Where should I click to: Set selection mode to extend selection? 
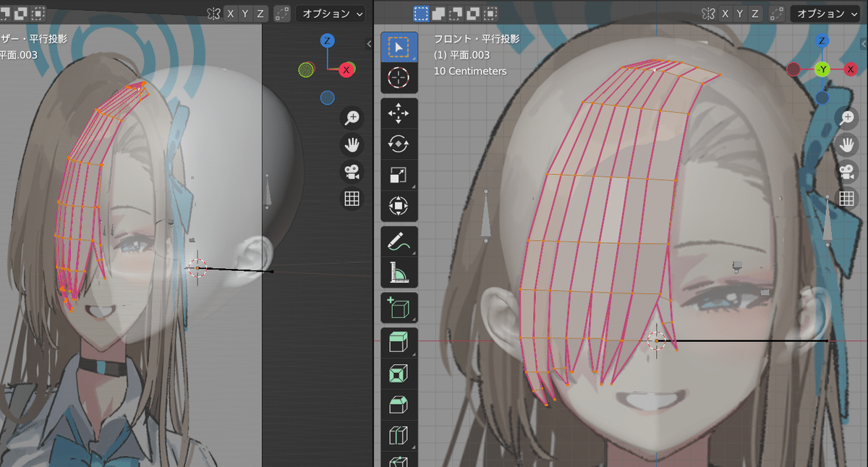point(438,14)
